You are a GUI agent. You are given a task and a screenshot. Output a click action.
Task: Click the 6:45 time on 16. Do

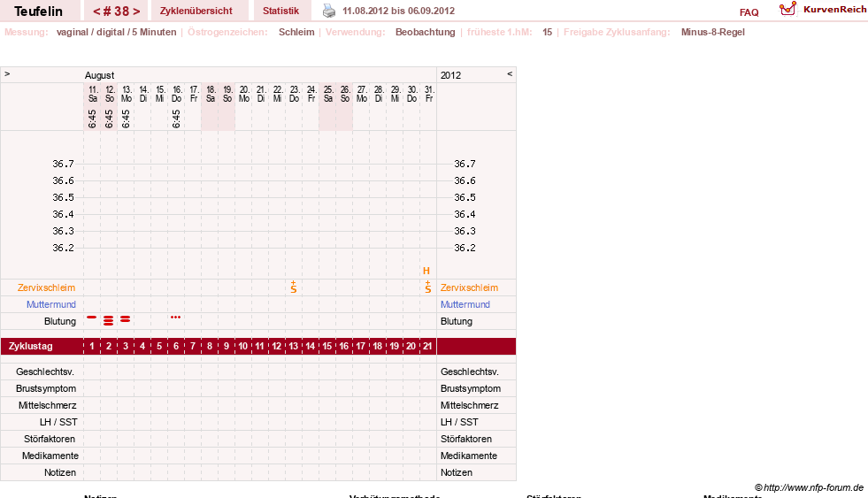click(x=176, y=119)
